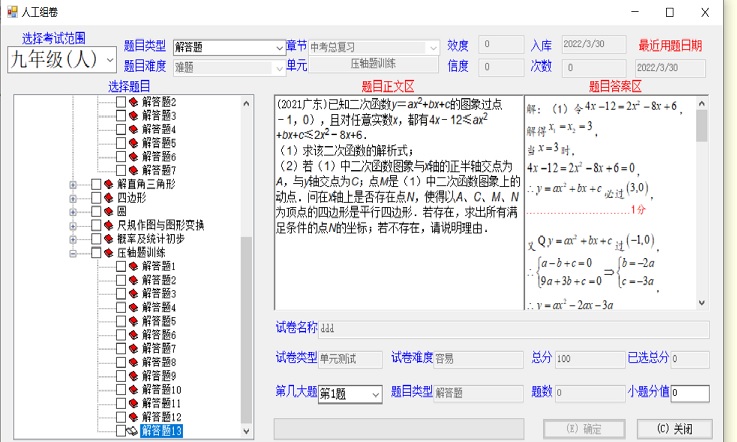Tick the checkbox for 解直角三角形

pyautogui.click(x=96, y=184)
